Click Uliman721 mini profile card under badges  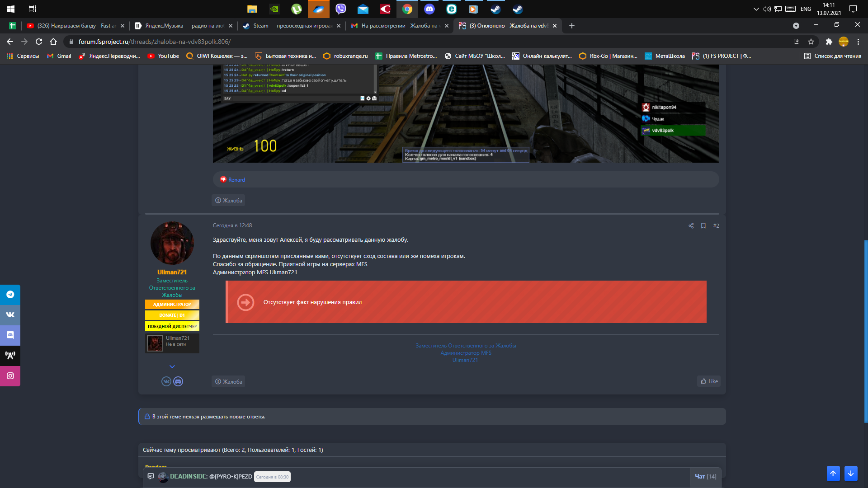pyautogui.click(x=172, y=343)
